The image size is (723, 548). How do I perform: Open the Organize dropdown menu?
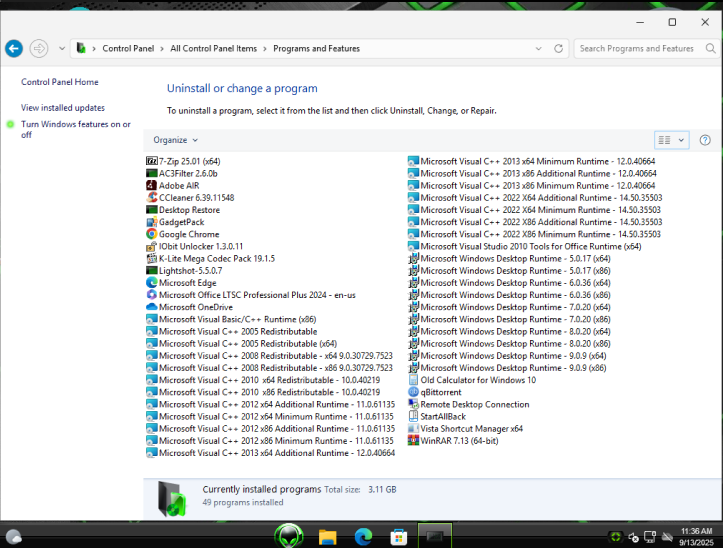175,140
